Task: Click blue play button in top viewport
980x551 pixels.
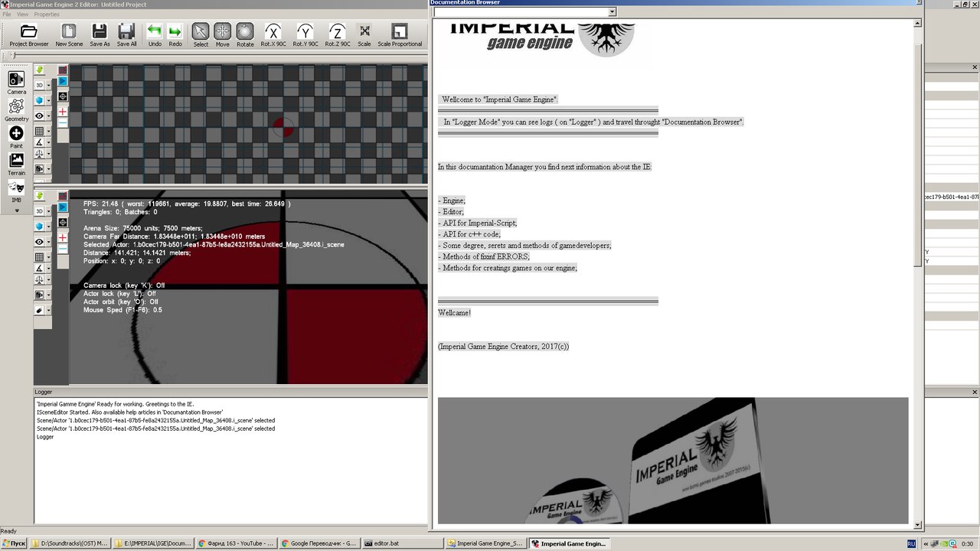Action: (x=63, y=81)
